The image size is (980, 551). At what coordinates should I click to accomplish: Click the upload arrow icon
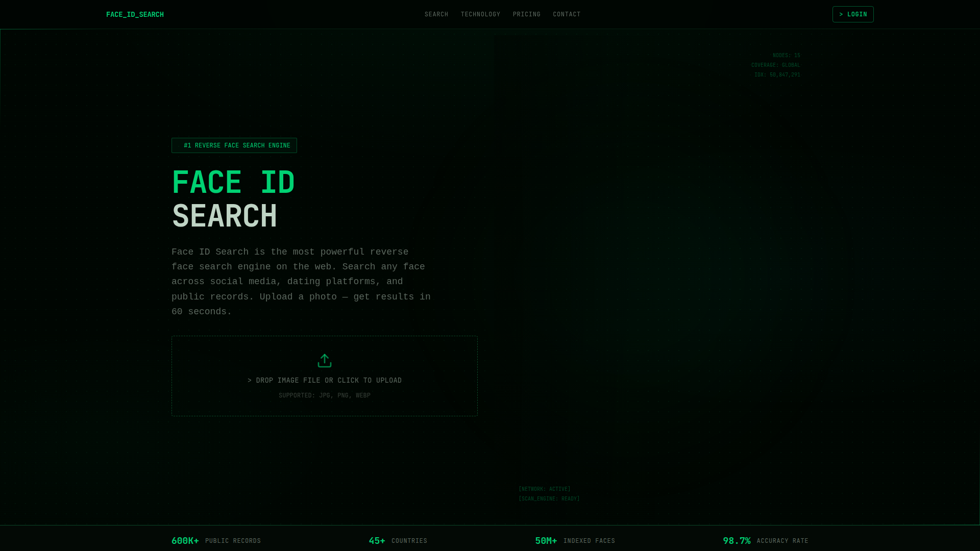click(324, 361)
